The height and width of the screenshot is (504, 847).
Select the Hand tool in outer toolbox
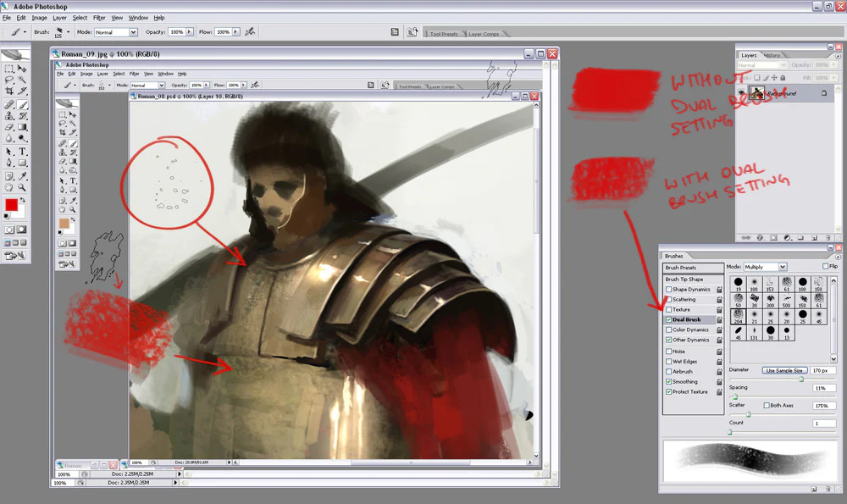tap(9, 187)
